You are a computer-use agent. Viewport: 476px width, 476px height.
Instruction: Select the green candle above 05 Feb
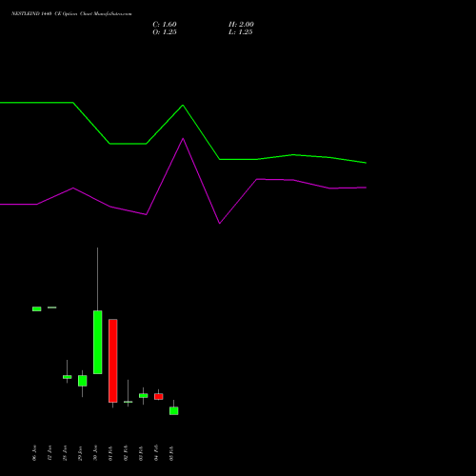[174, 410]
